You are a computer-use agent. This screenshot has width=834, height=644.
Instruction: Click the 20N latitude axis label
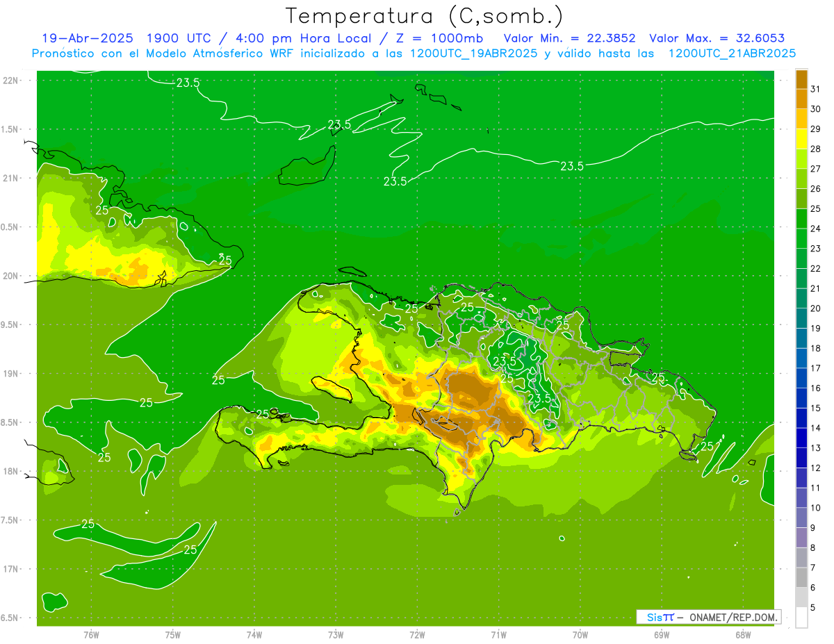(10, 276)
